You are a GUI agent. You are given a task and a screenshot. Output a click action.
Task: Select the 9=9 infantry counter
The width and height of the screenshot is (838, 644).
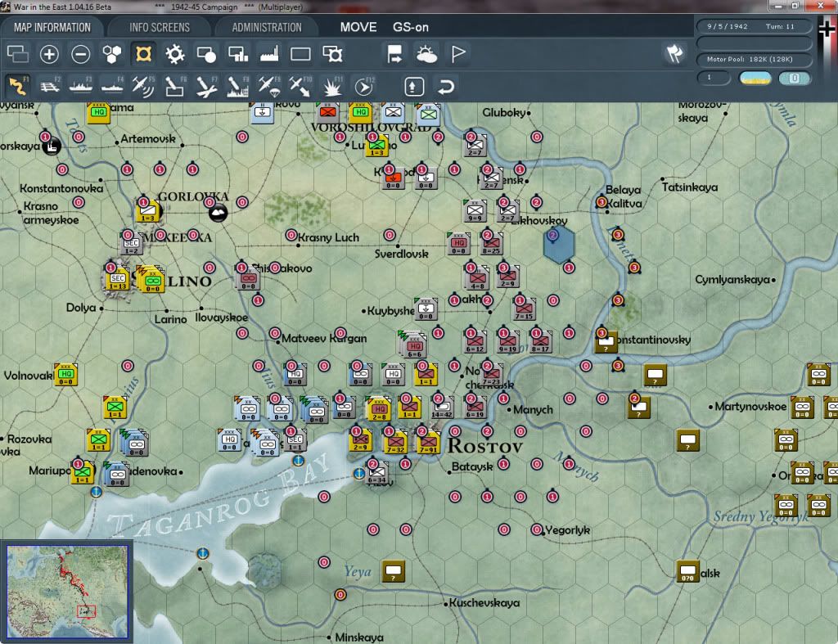(x=475, y=211)
